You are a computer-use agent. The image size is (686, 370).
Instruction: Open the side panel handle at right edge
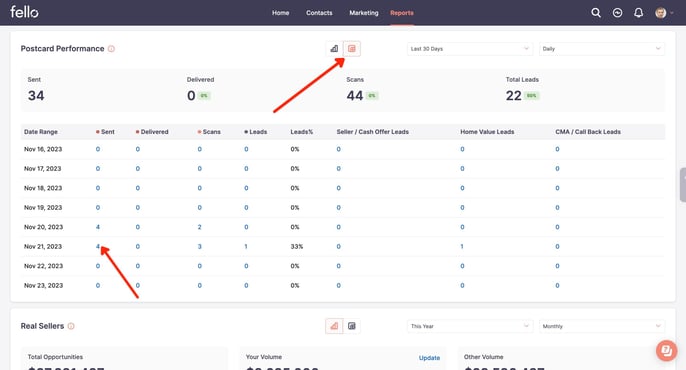pos(683,185)
